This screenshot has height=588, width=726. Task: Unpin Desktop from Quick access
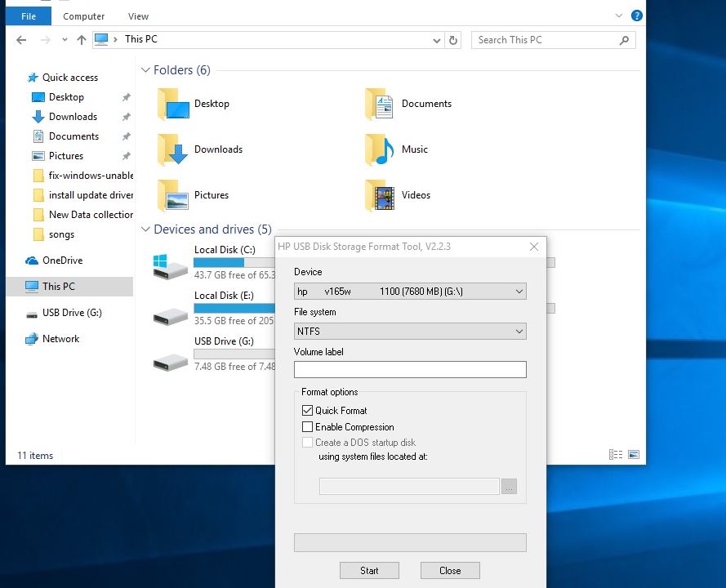tap(126, 97)
